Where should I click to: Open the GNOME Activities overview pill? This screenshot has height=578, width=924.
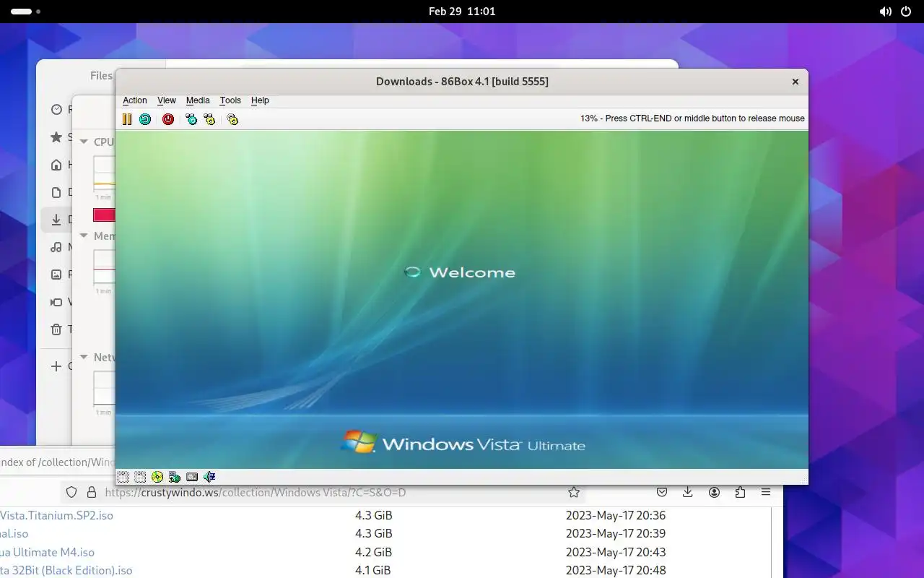(x=25, y=12)
